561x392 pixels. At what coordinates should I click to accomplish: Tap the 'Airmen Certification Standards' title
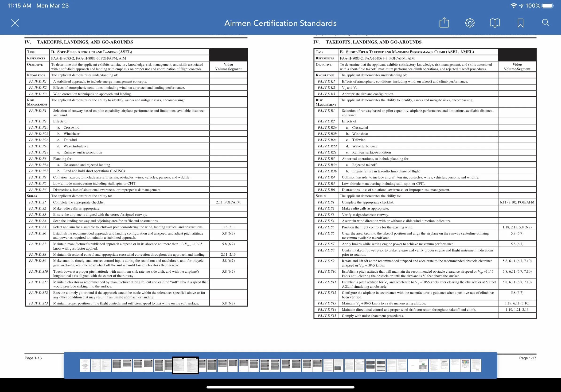[280, 23]
